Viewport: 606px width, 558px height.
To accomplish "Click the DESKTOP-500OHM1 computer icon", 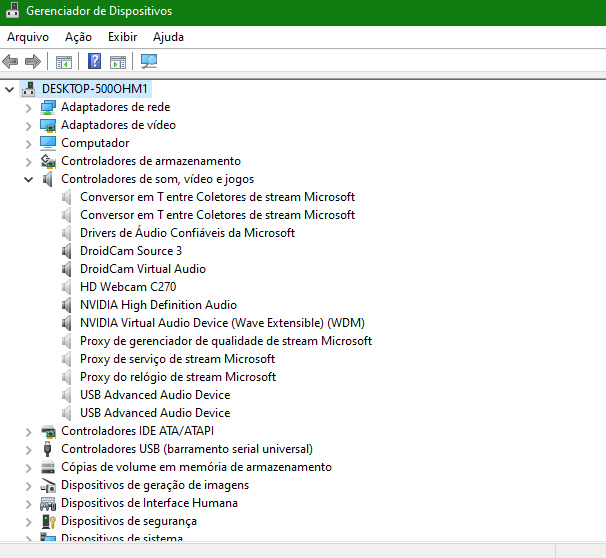I will [29, 89].
